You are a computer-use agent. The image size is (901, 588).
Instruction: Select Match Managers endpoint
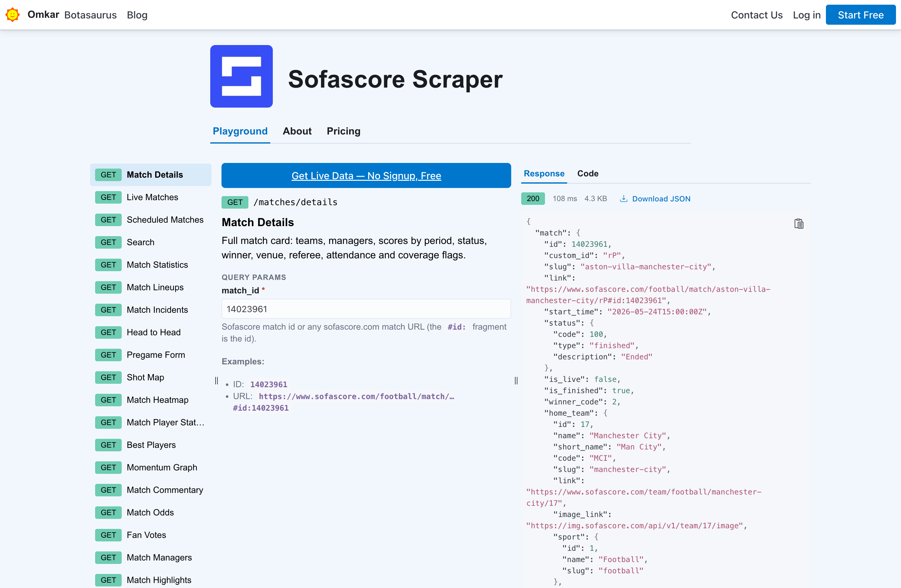pos(151,557)
